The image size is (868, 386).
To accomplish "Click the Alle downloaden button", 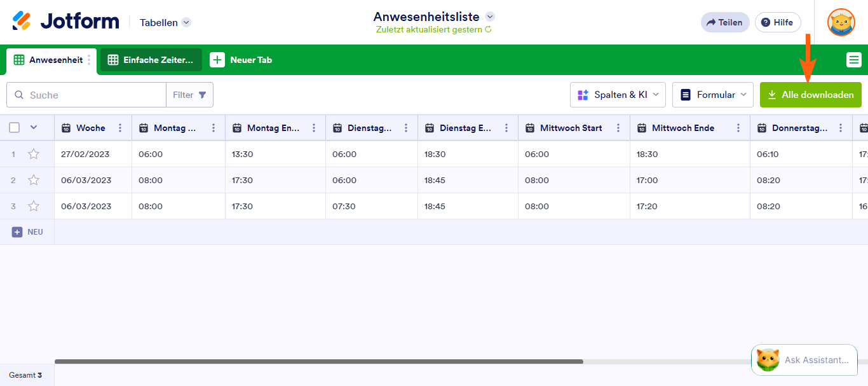I will [x=811, y=95].
